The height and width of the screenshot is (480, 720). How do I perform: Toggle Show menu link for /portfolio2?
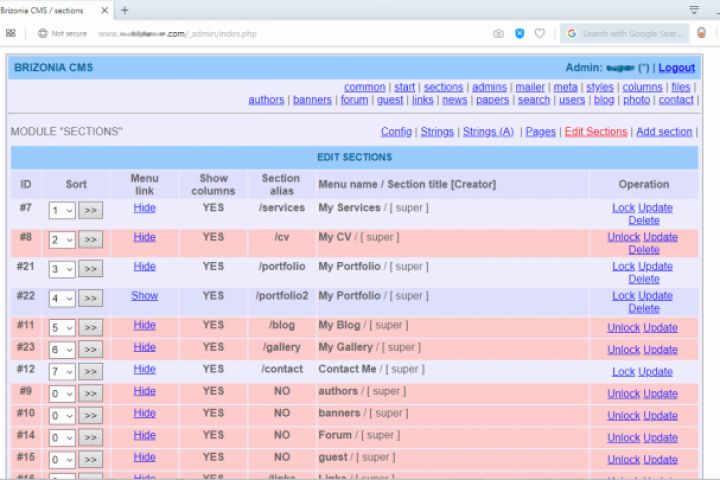click(x=144, y=296)
